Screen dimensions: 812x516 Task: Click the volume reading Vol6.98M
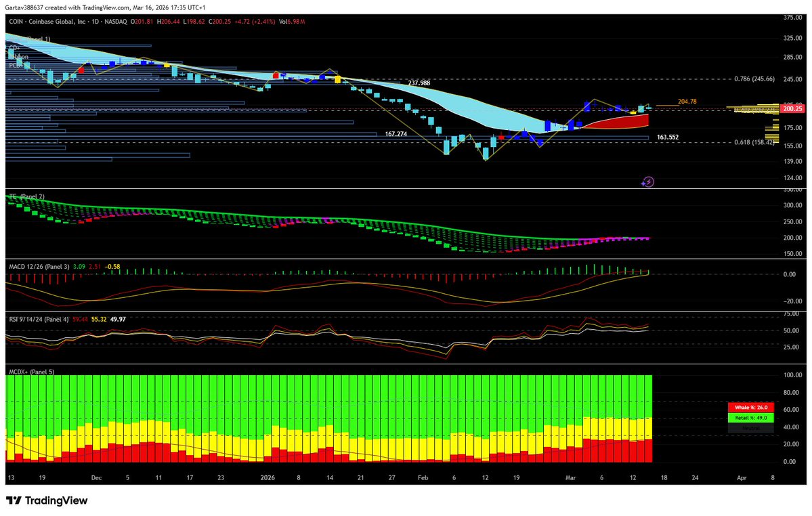(x=292, y=22)
